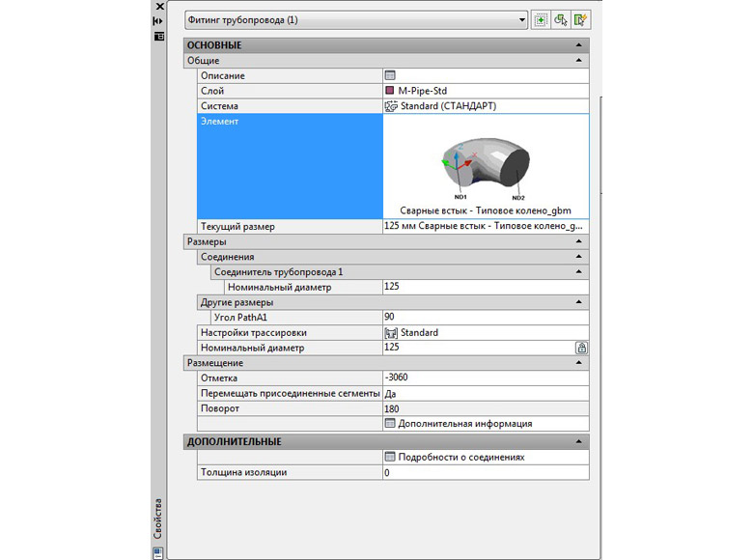
Task: Open Описание edit worksheet icon
Action: pyautogui.click(x=390, y=75)
